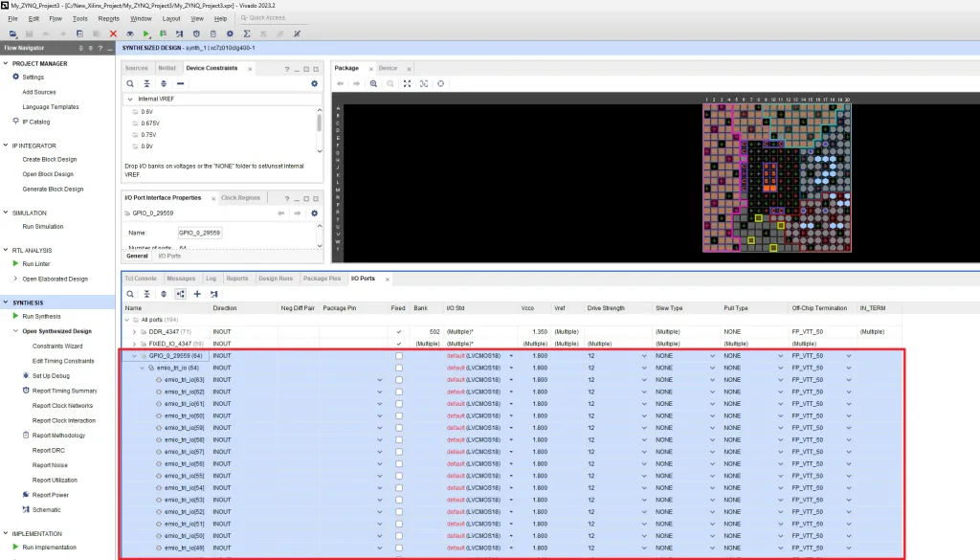Click Create I/O Port plus icon
This screenshot has width=980, height=560.
[x=197, y=294]
